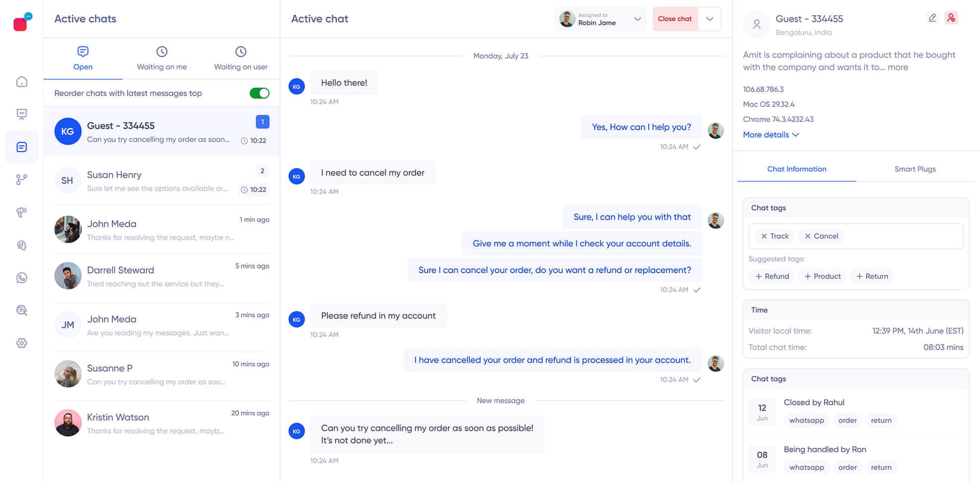
Task: Open settings gear in left sidebar
Action: [21, 343]
